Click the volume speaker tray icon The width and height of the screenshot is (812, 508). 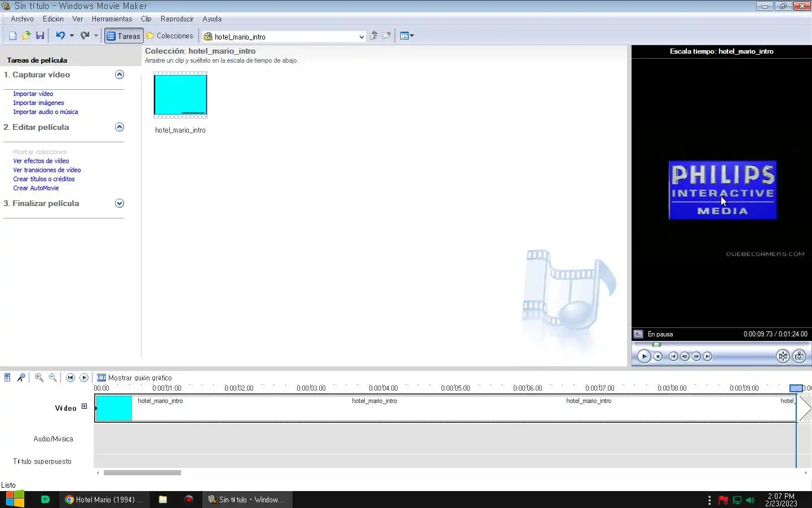point(750,500)
